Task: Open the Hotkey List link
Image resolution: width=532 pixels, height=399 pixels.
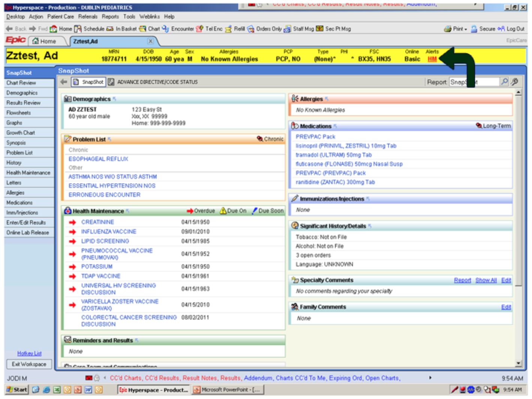Action: pos(29,353)
